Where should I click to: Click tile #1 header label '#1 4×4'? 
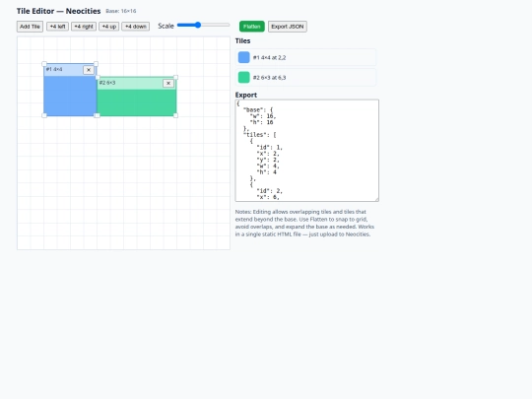click(54, 69)
